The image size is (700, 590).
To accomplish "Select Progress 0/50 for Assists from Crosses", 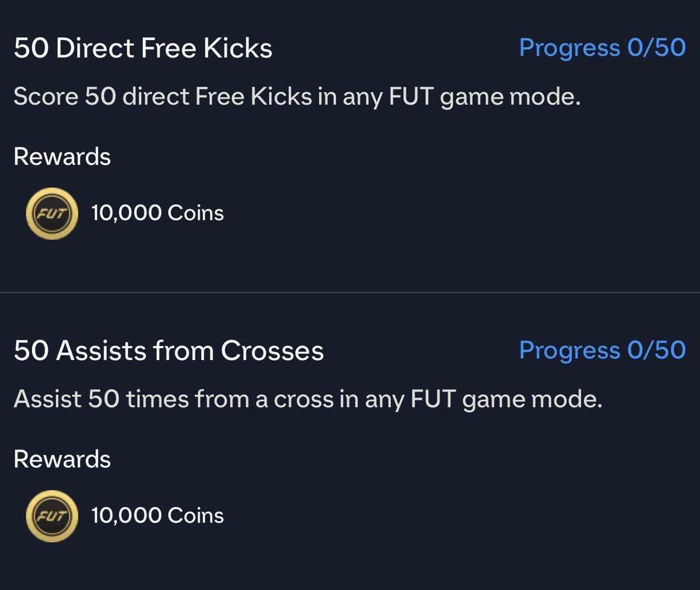I will (x=603, y=350).
